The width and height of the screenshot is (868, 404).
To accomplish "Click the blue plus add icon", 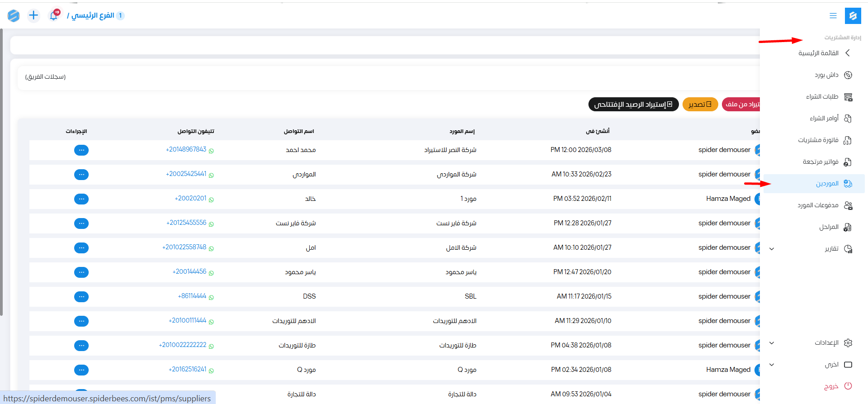I will (x=33, y=15).
